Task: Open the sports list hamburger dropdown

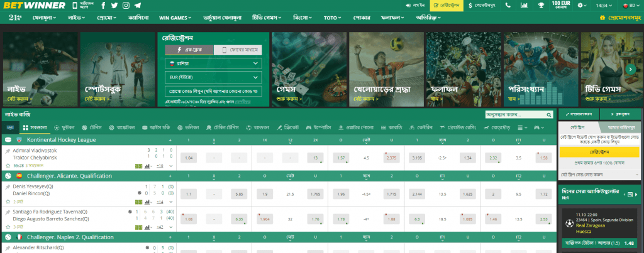Action: (x=523, y=127)
